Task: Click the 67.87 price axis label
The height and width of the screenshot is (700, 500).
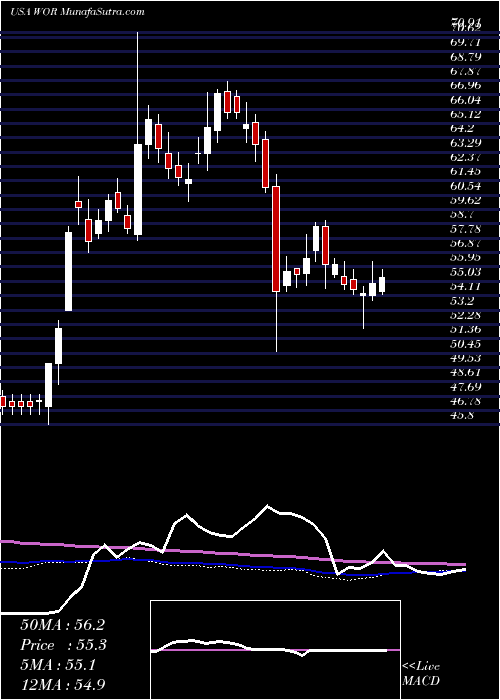Action: [465, 71]
